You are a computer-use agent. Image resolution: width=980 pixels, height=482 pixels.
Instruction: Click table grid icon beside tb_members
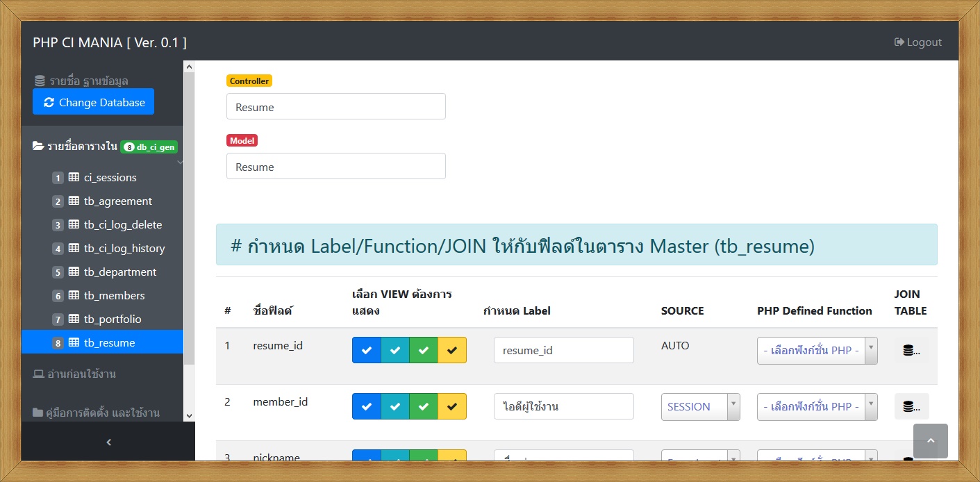74,295
